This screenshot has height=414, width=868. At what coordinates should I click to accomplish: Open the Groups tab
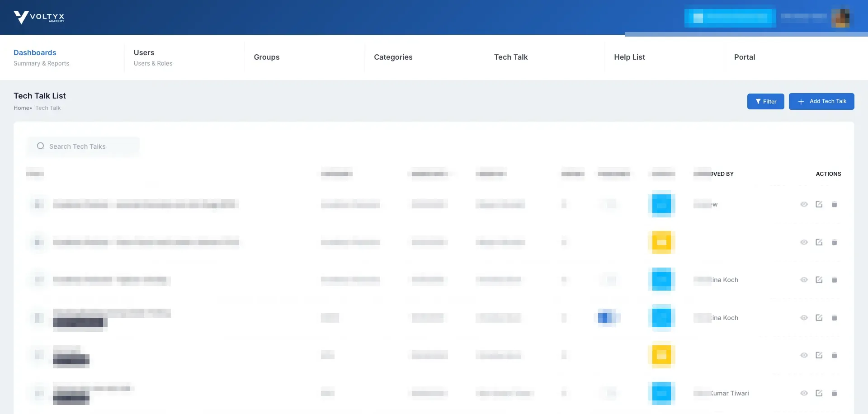click(267, 57)
